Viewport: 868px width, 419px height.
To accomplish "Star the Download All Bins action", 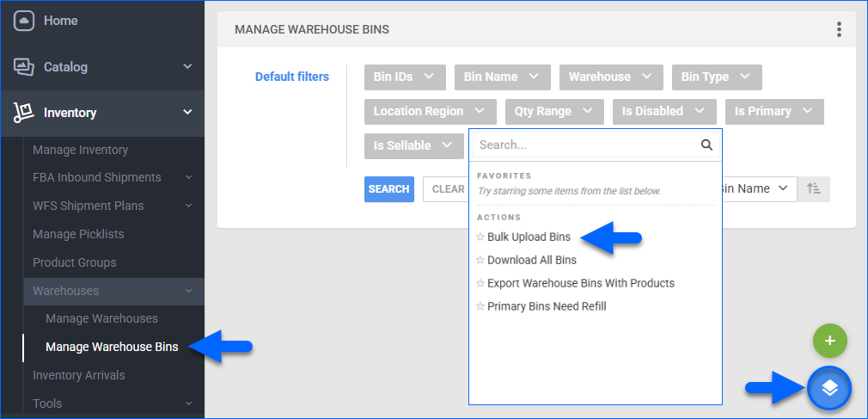I will click(480, 261).
